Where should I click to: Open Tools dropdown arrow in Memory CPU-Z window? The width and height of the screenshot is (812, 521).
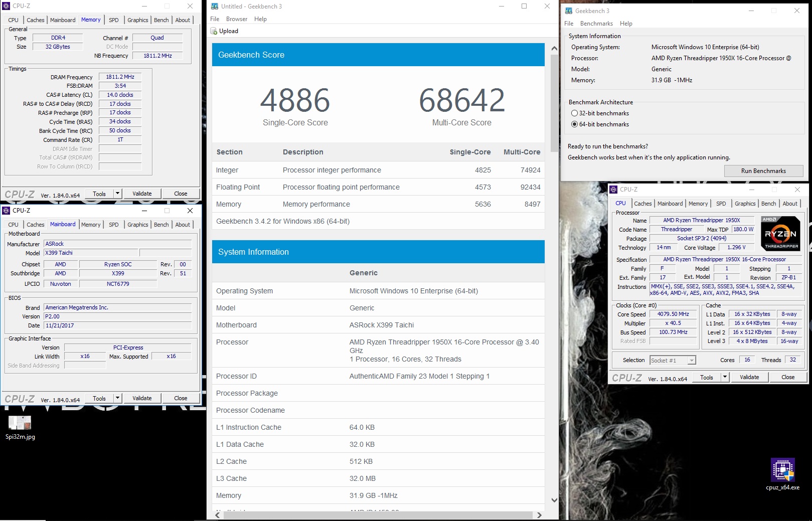pyautogui.click(x=117, y=194)
